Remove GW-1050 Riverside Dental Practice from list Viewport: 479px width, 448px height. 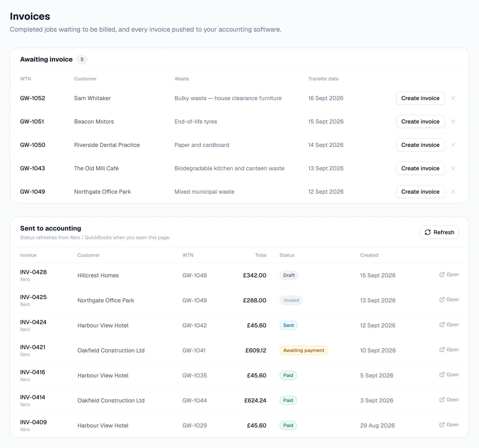pyautogui.click(x=453, y=145)
